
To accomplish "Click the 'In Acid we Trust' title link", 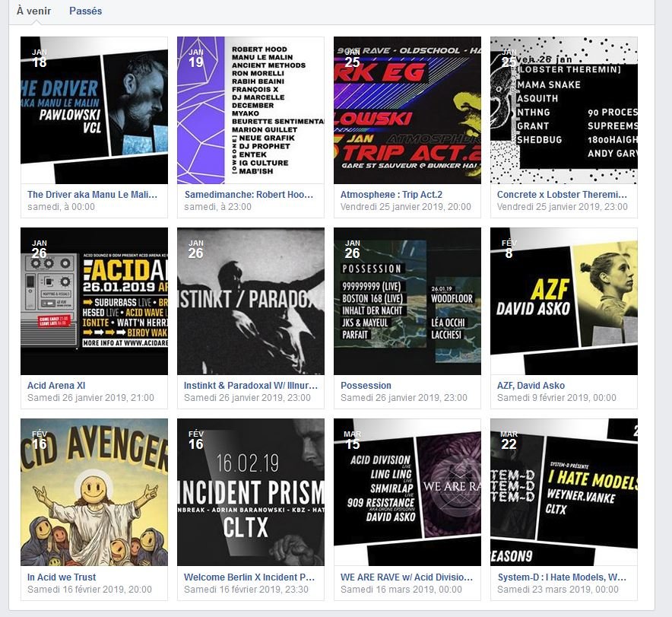I will coord(62,577).
